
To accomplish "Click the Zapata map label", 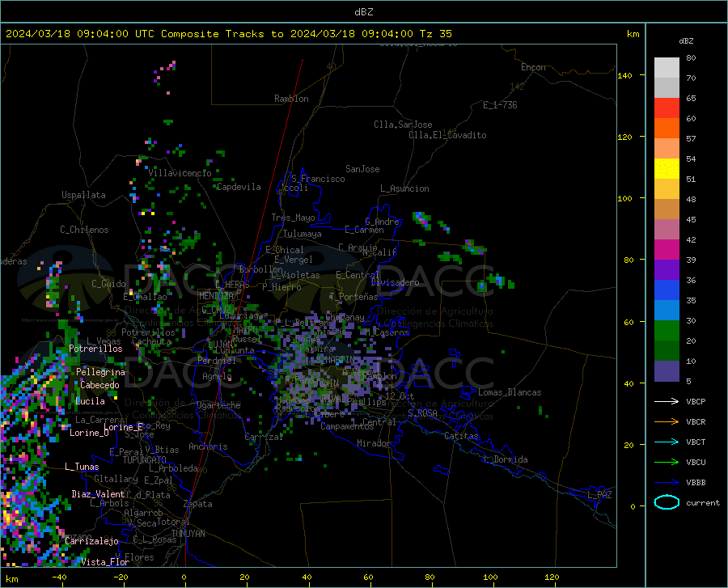I will (198, 504).
